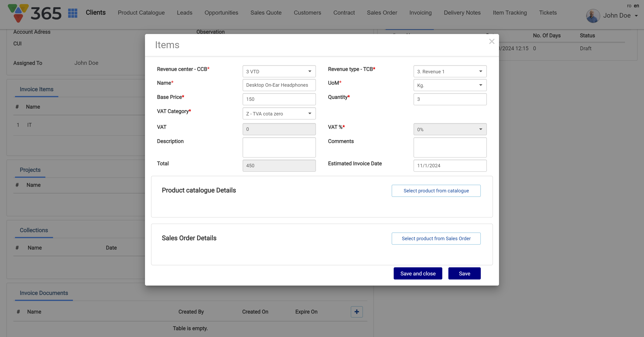Click John Doe profile avatar
Screen dimensions: 644x337
593,16
